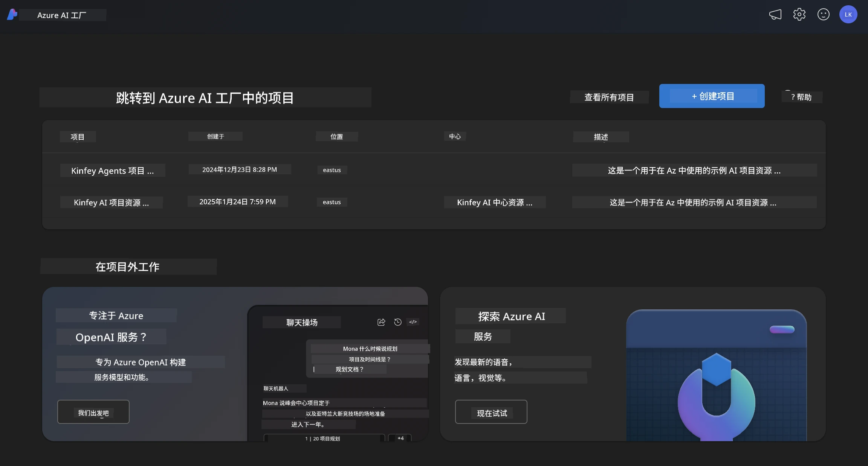Click the 创建于 column header
This screenshot has width=868, height=466.
(215, 136)
